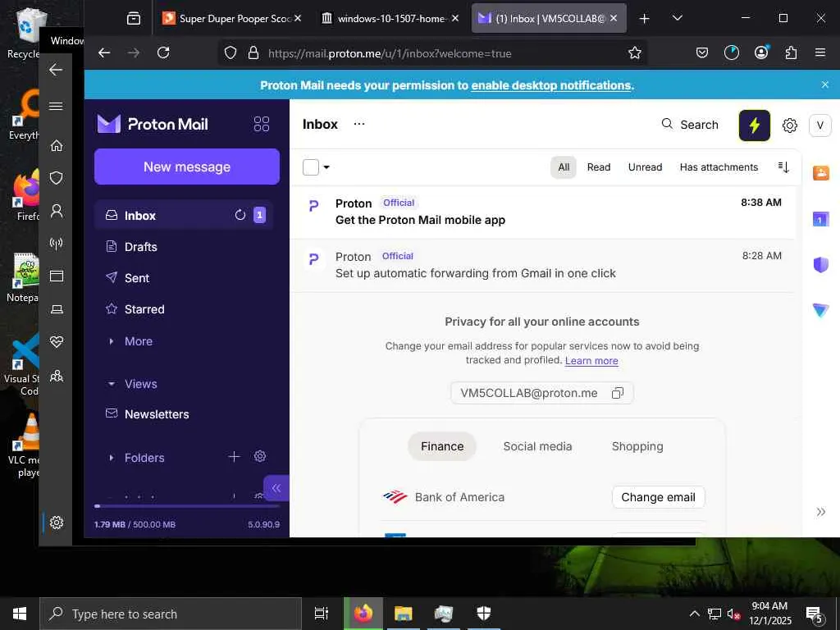
Task: Dismiss the notifications permission banner
Action: [825, 84]
